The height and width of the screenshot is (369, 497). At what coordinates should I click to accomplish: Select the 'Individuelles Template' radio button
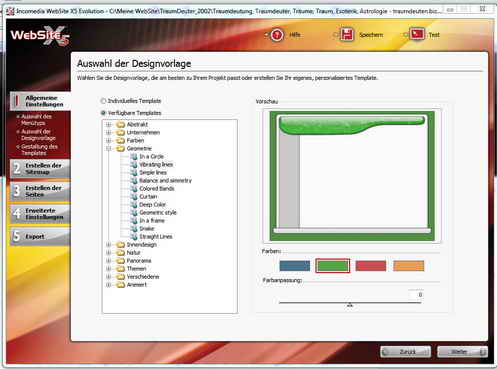pos(103,101)
